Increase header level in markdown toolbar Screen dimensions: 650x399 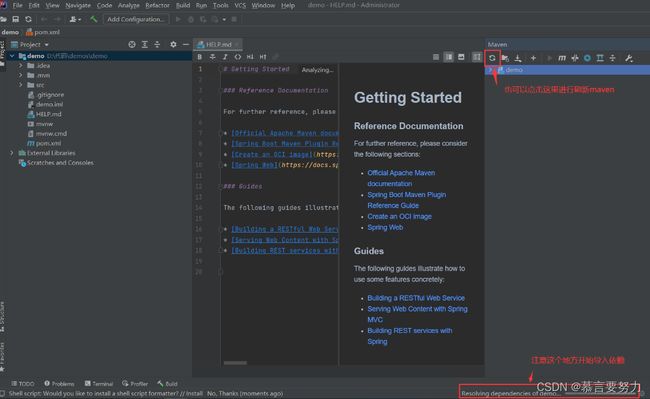tap(263, 57)
